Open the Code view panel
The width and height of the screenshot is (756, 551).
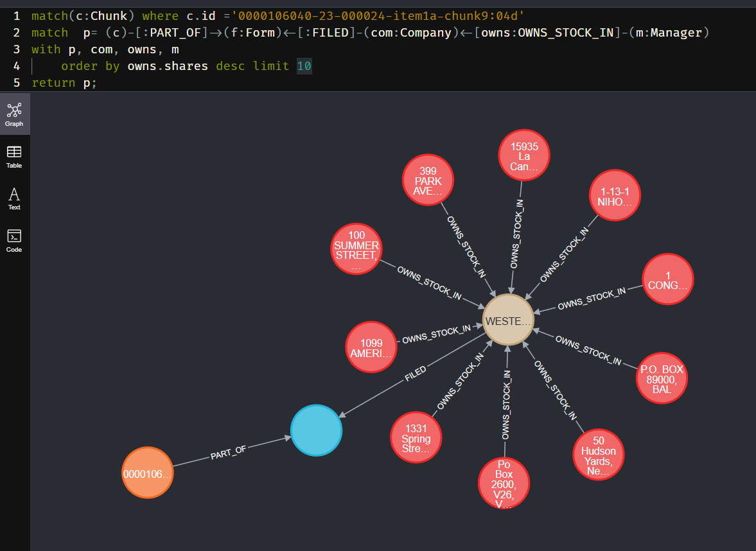point(14,240)
